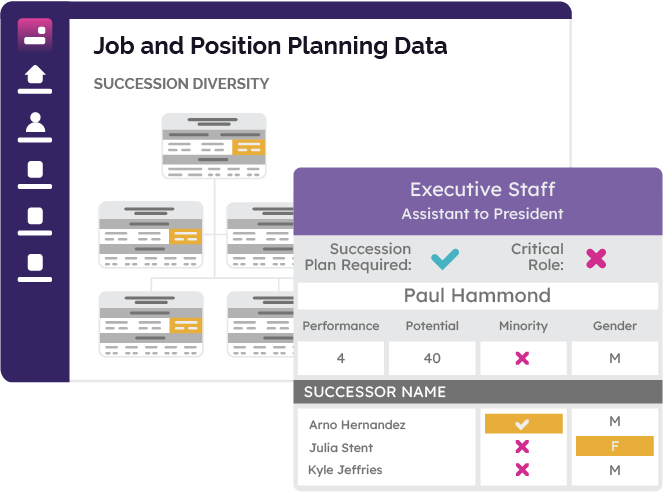Viewport: 666px width, 501px height.
Task: Open the Home icon in sidebar
Action: click(35, 79)
